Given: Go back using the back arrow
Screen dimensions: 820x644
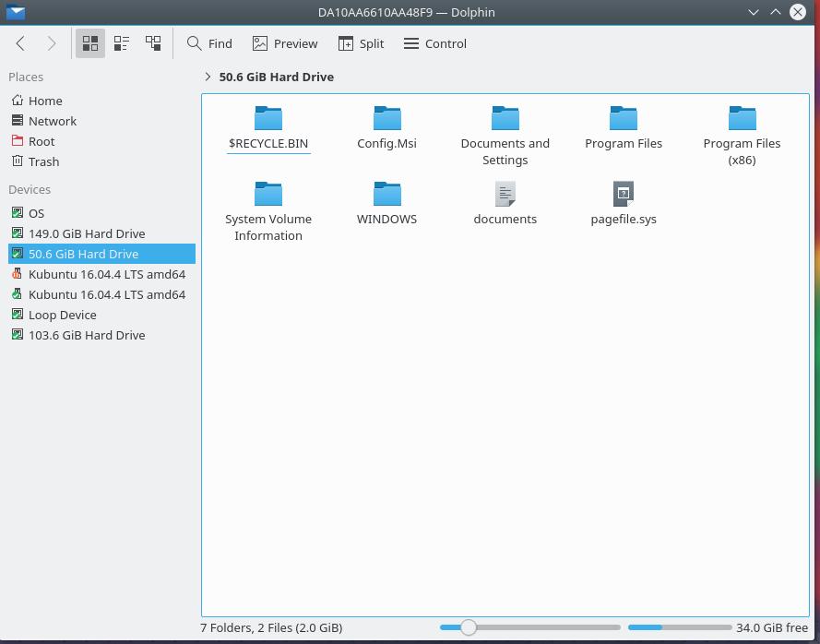Looking at the screenshot, I should click(x=20, y=43).
